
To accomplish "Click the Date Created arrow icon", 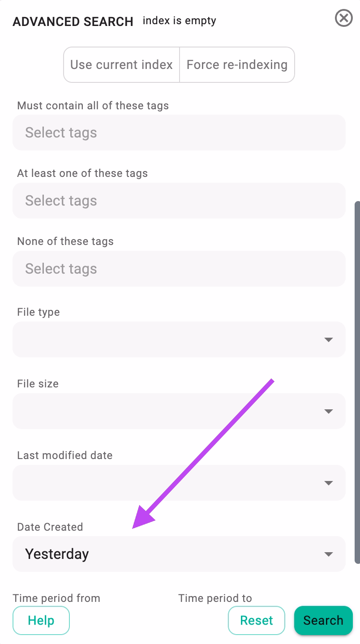I will pyautogui.click(x=329, y=554).
